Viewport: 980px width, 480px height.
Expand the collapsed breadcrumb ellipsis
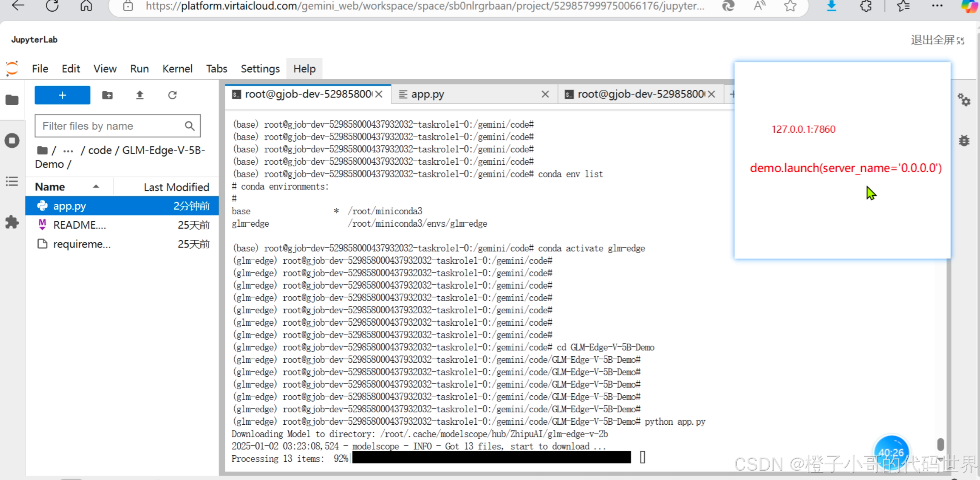pos(68,150)
